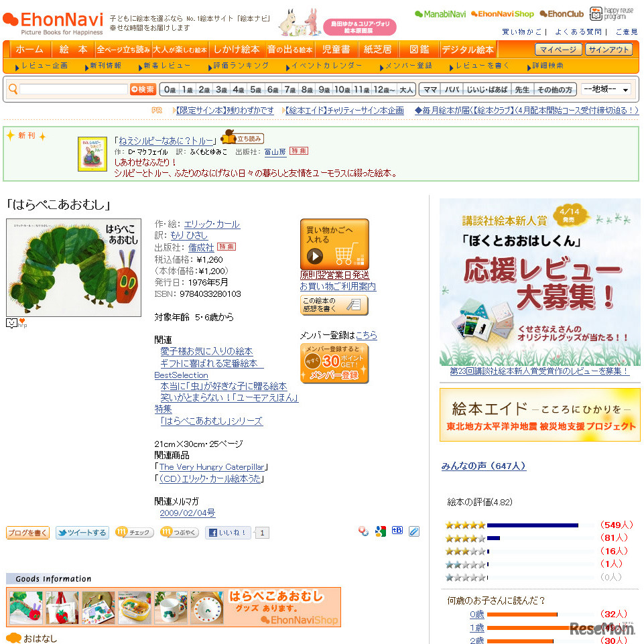Viewport: 644px width, 644px height.
Task: Expand the メンバー登録 submenu item
Action: 406,66
